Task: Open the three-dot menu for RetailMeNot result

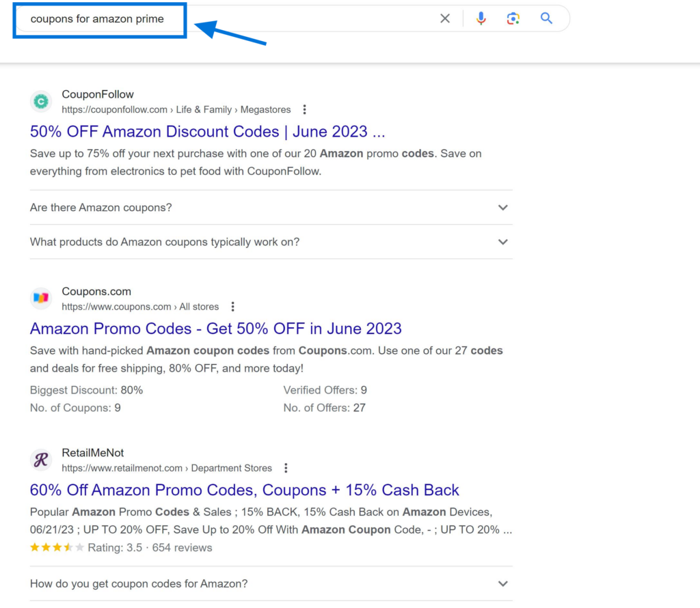Action: click(x=286, y=468)
